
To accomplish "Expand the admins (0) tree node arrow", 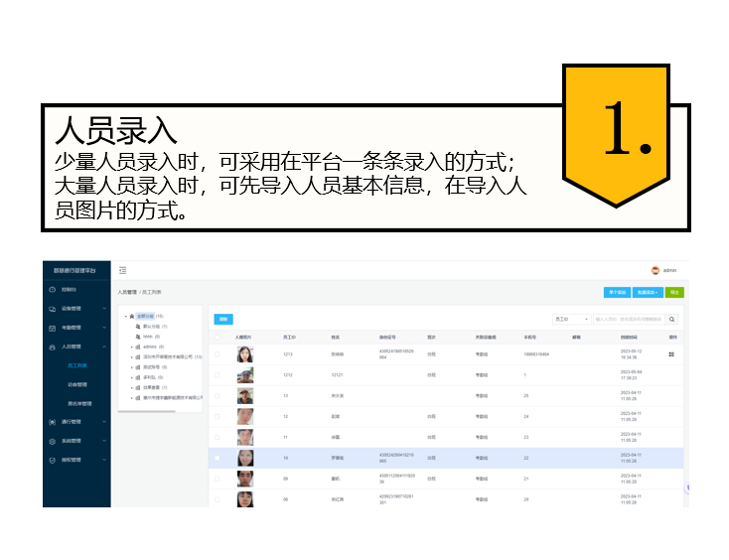I will (132, 347).
